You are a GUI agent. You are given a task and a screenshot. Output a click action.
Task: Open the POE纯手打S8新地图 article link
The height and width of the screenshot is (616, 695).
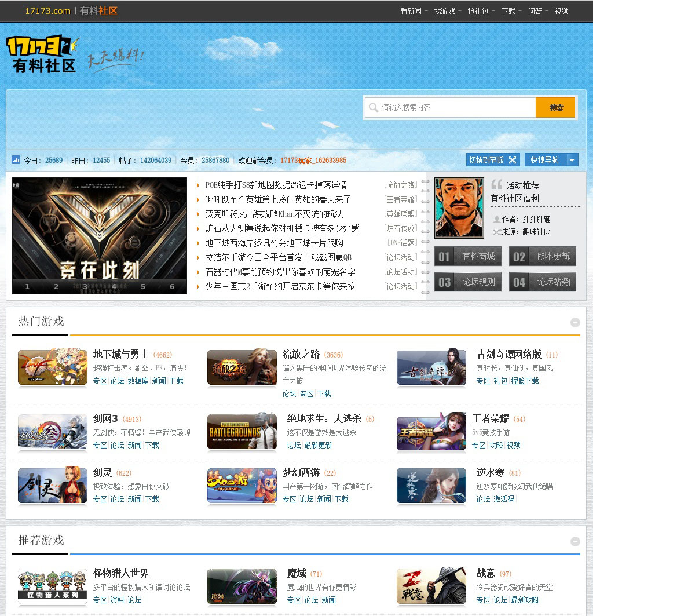pos(276,185)
